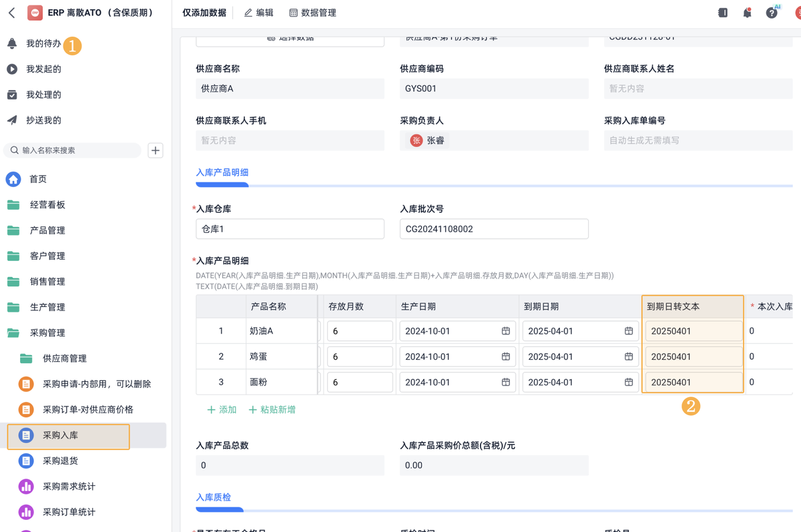Click the back arrow icon
The height and width of the screenshot is (532, 801).
[x=12, y=13]
